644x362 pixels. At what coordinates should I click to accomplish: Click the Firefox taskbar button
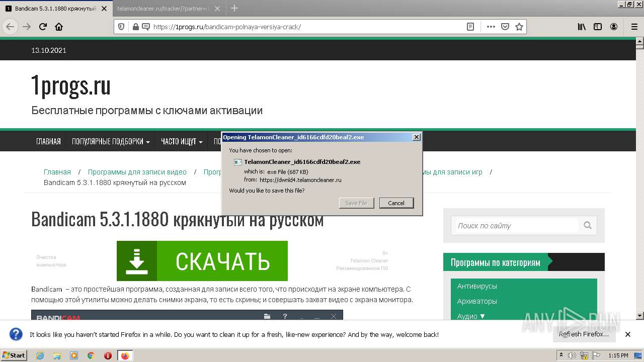(x=125, y=355)
